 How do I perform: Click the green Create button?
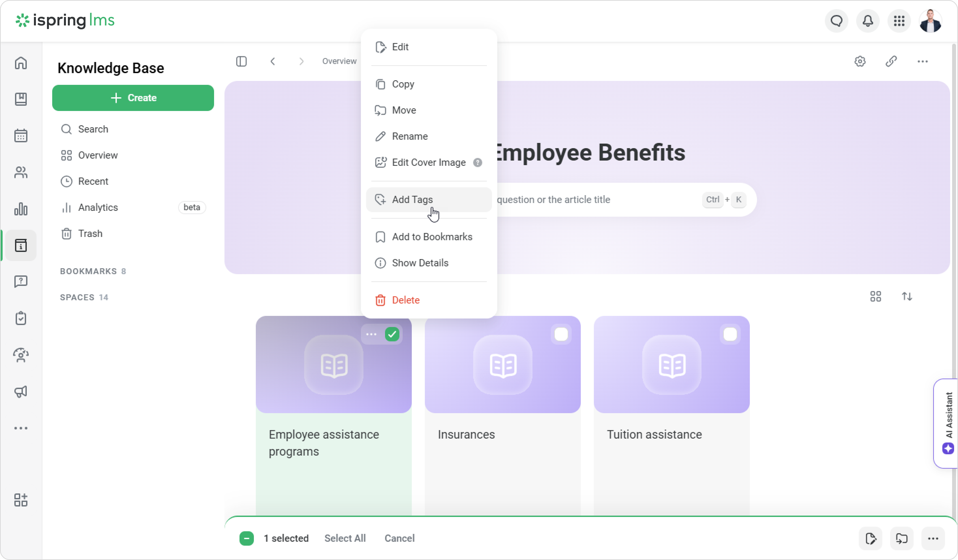133,98
